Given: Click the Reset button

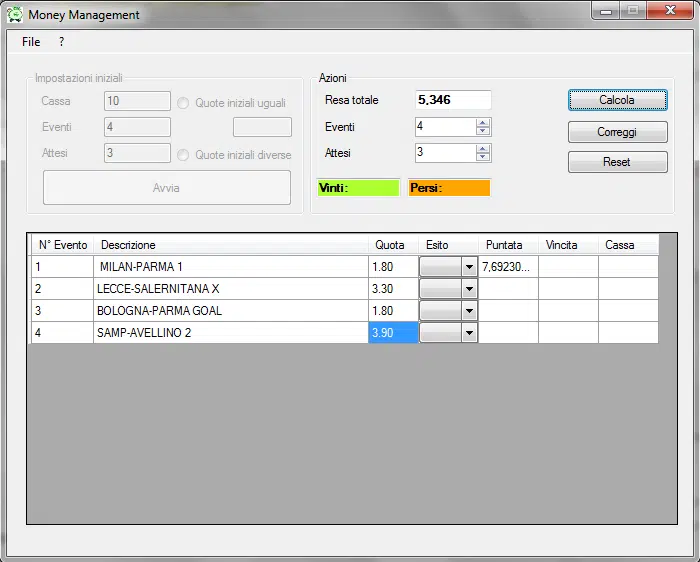Looking at the screenshot, I should [617, 162].
